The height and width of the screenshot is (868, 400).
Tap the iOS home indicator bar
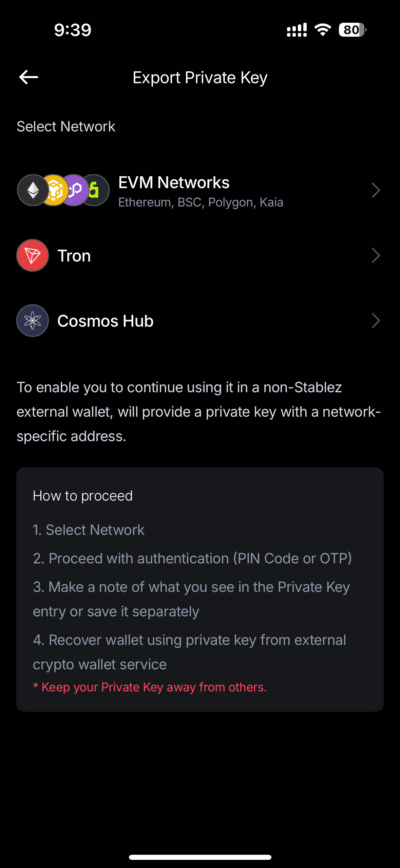(x=200, y=857)
